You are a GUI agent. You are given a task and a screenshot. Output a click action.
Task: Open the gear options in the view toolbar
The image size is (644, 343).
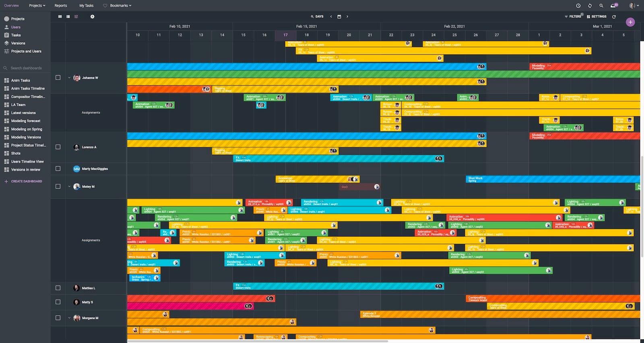pyautogui.click(x=92, y=16)
